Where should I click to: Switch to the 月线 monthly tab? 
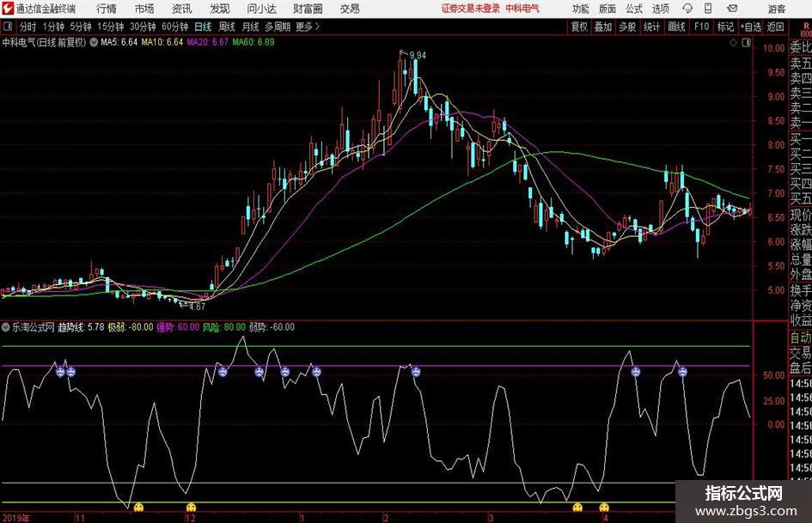[251, 27]
